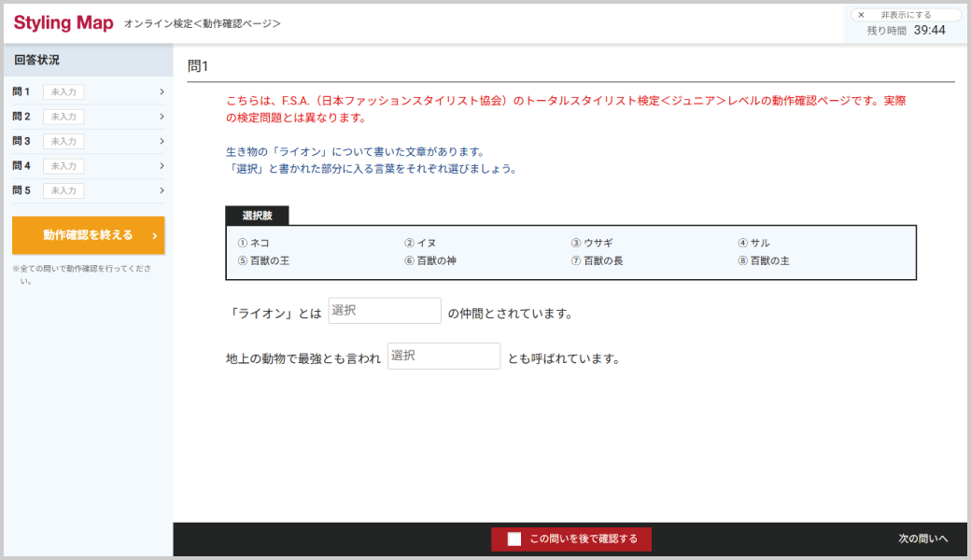Hide the timer with 非表示にする
The image size is (971, 560).
[906, 15]
